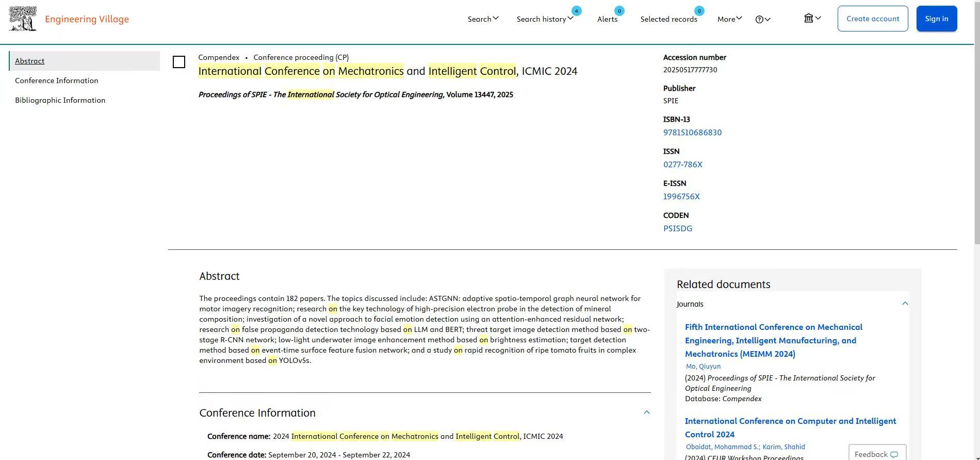Open author Obaidat, Mohammad S. link
Image resolution: width=980 pixels, height=460 pixels.
[x=723, y=447]
